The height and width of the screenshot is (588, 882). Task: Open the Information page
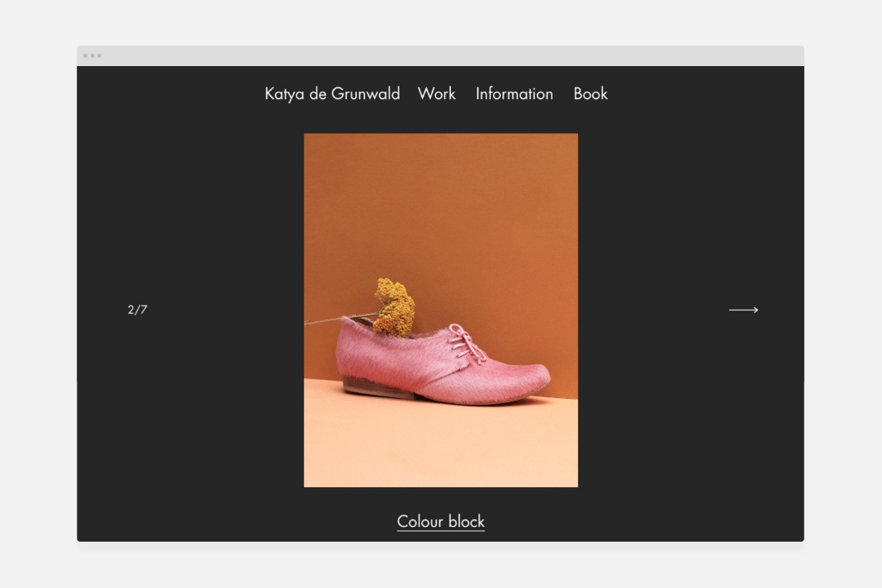tap(514, 93)
